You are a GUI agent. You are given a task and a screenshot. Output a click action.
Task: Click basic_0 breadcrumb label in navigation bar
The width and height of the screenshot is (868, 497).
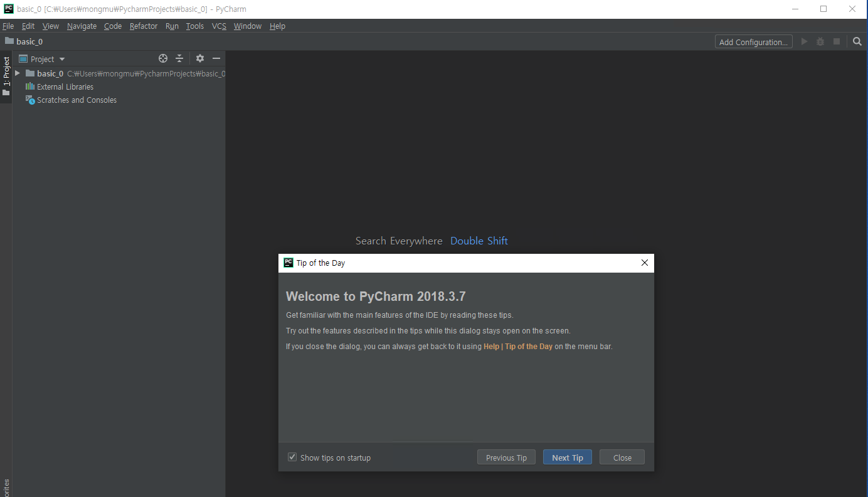[29, 41]
